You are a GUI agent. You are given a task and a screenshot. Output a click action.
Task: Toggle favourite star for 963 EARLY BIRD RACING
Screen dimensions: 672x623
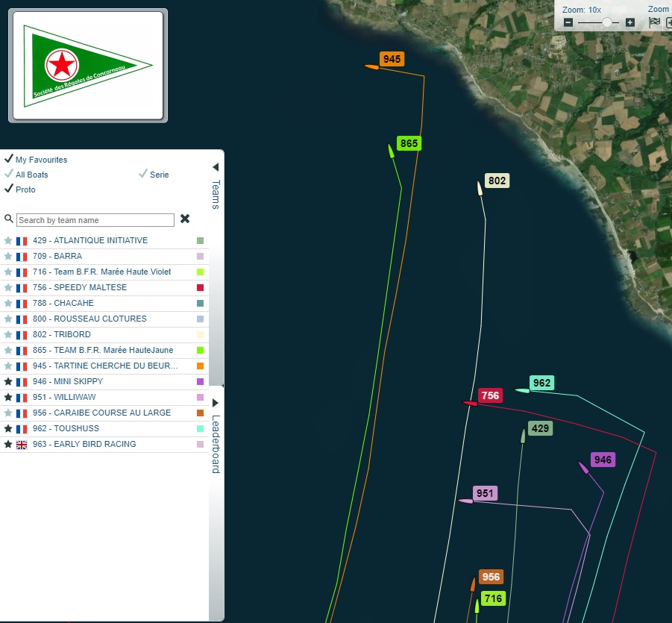click(8, 445)
